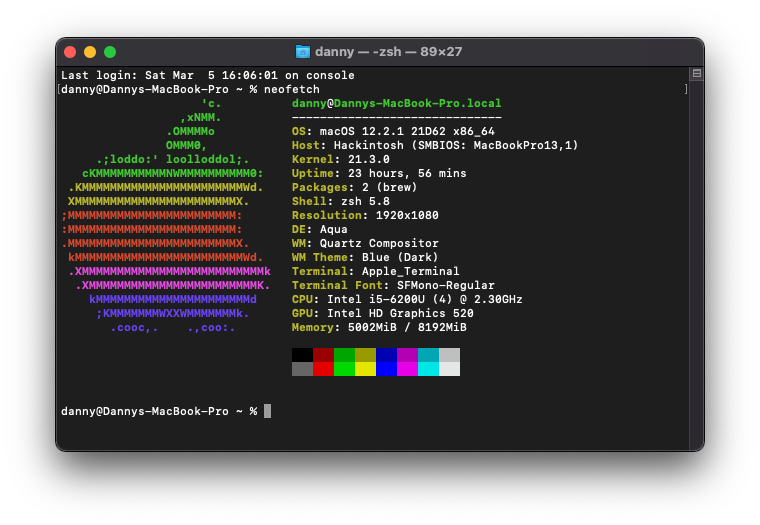The width and height of the screenshot is (760, 525).
Task: Click the bright red color block
Action: 323,369
